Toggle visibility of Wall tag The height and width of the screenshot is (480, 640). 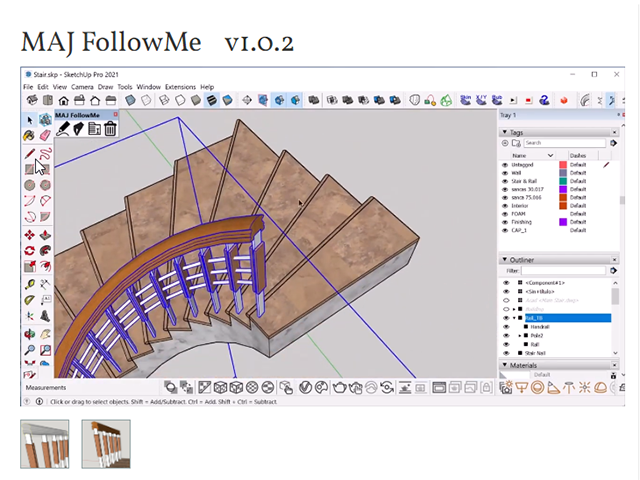pyautogui.click(x=504, y=173)
